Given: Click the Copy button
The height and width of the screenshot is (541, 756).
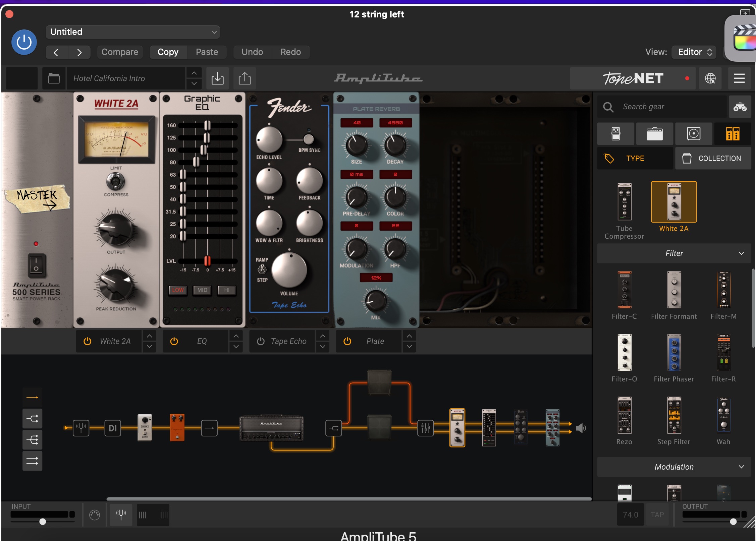Looking at the screenshot, I should pyautogui.click(x=168, y=52).
